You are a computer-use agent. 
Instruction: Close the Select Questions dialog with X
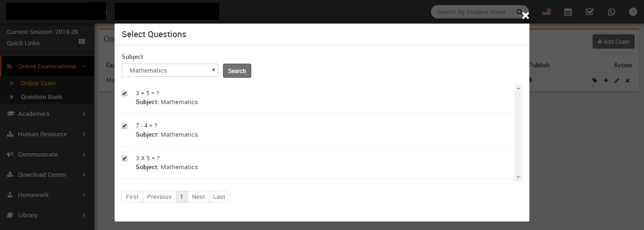click(x=526, y=16)
